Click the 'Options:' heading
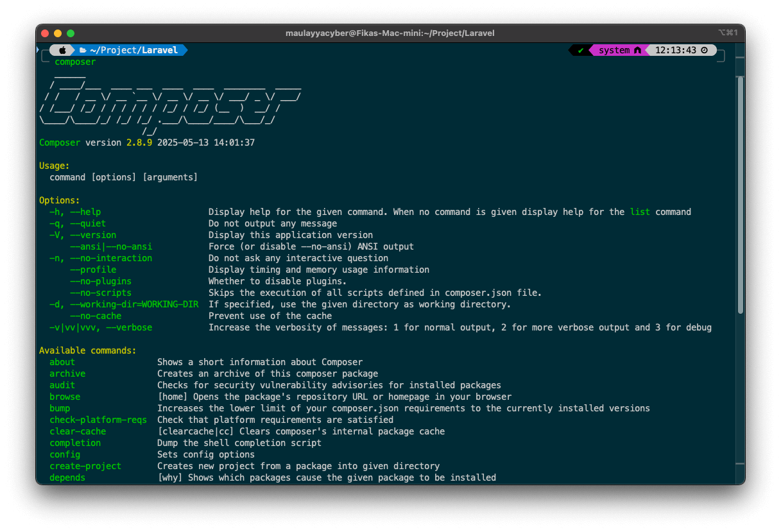The height and width of the screenshot is (532, 781). click(60, 200)
